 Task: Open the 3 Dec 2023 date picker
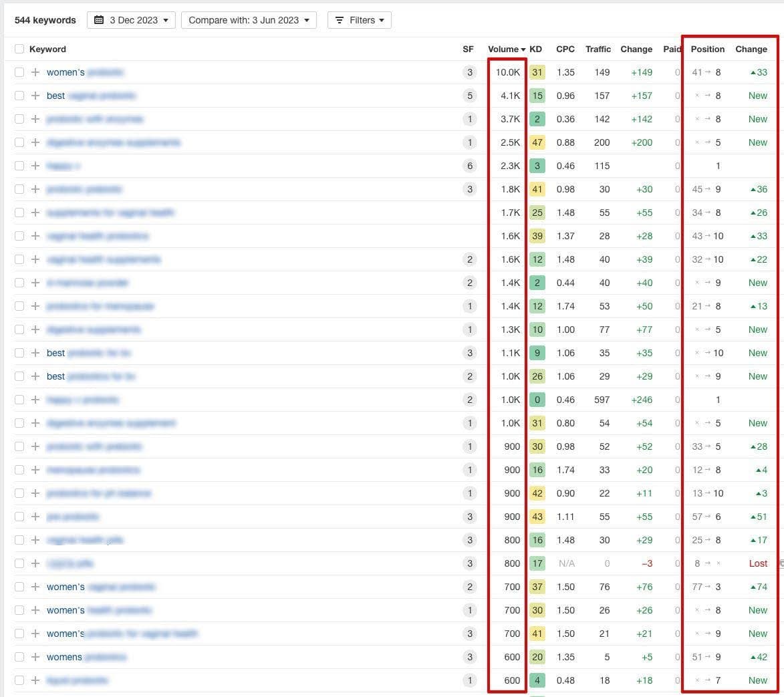click(131, 20)
